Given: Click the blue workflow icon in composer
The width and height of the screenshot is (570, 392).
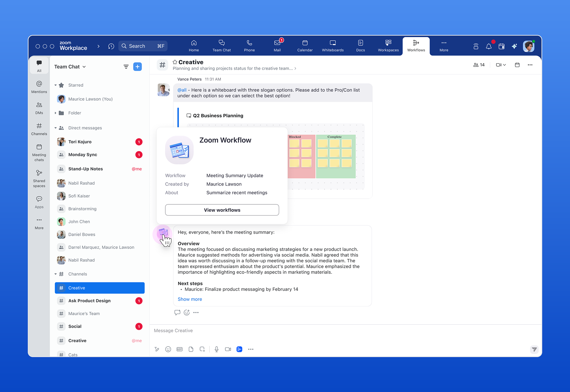Looking at the screenshot, I should [x=239, y=349].
